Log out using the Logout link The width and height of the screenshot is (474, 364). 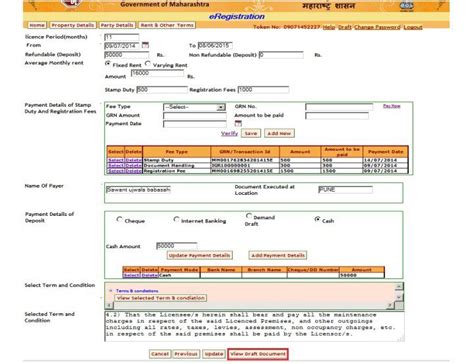tap(413, 27)
